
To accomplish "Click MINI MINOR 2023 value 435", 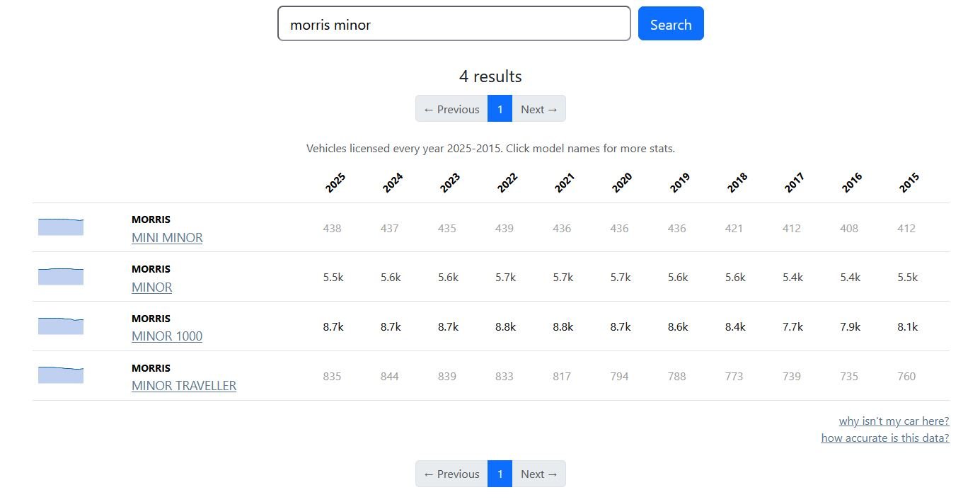I will (446, 228).
